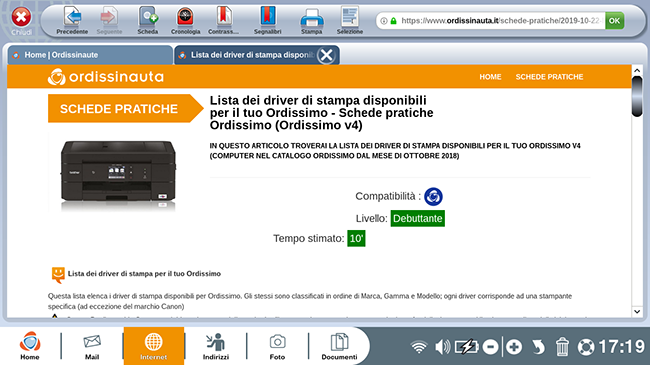The image size is (650, 365).
Task: Open SCHEDE PRATICHE in orange header
Action: tap(549, 77)
